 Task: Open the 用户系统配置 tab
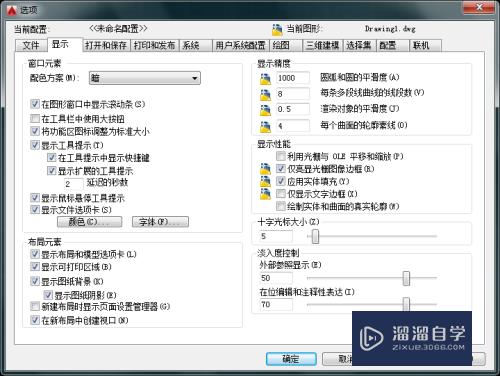pyautogui.click(x=240, y=45)
